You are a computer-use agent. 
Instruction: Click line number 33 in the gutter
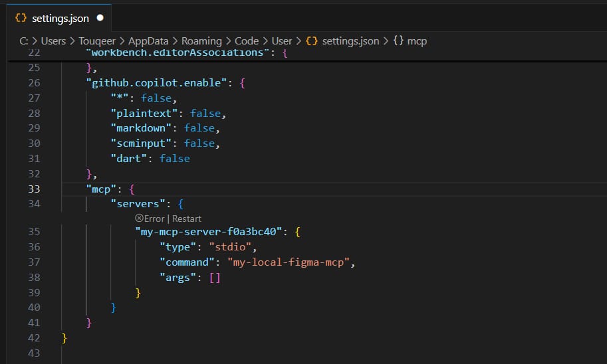(33, 189)
